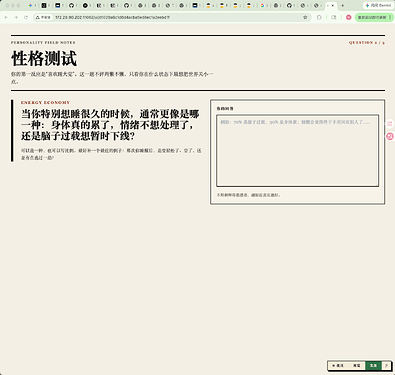The height and width of the screenshot is (375, 395).
Task: Click the green highlighted button in bottom toolbar
Action: pos(373,366)
